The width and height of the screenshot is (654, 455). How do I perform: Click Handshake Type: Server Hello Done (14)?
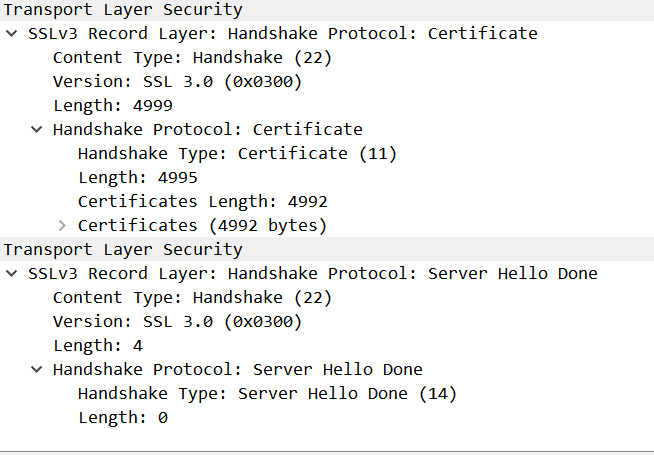(267, 393)
